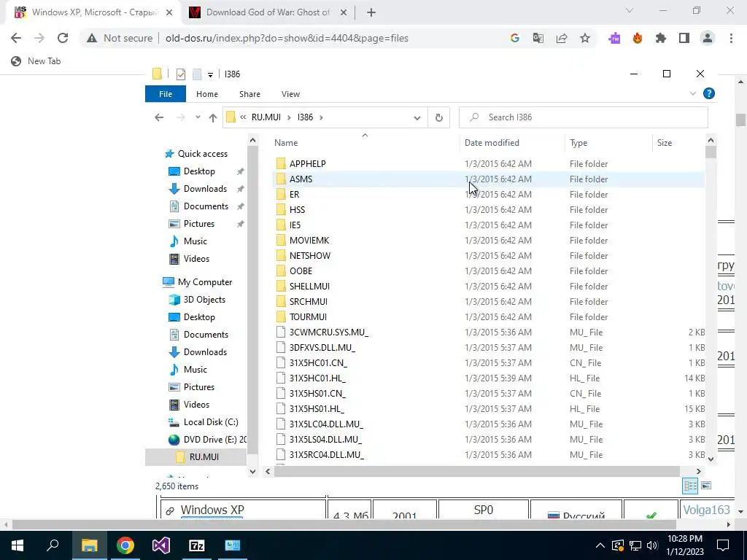Expand address bar previous locations dropdown
The height and width of the screenshot is (560, 747).
[x=417, y=117]
